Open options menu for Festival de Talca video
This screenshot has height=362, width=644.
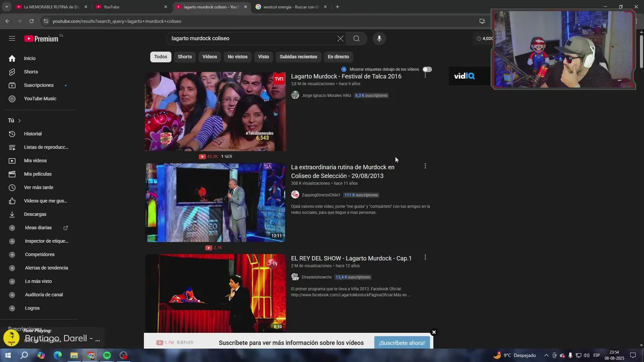click(x=425, y=75)
